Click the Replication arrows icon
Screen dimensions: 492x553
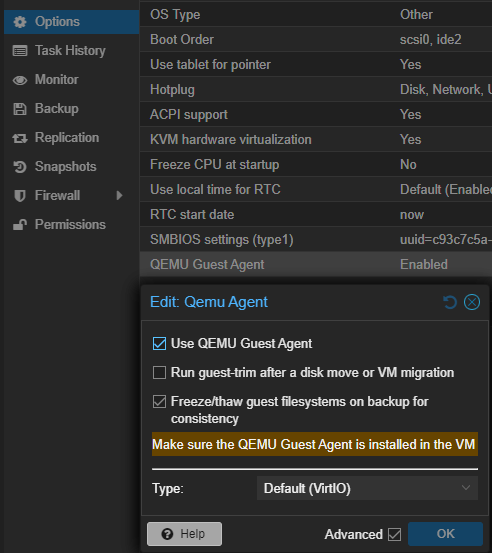click(x=20, y=138)
